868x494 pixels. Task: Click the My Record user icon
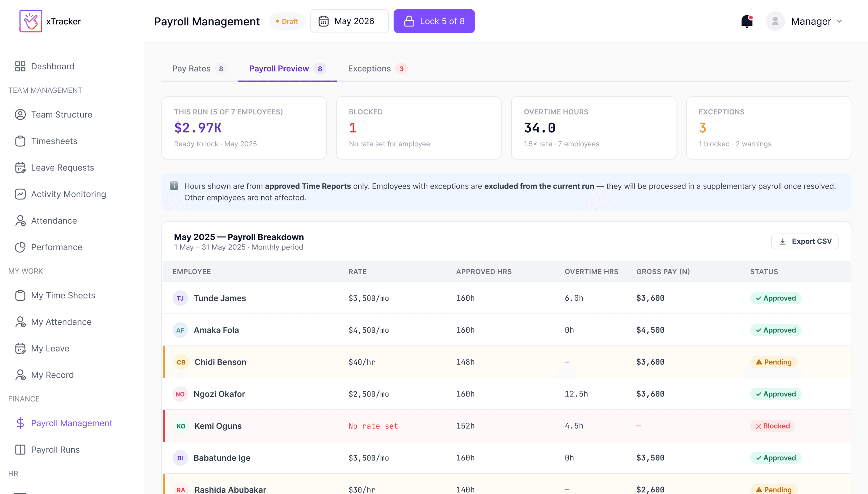20,375
